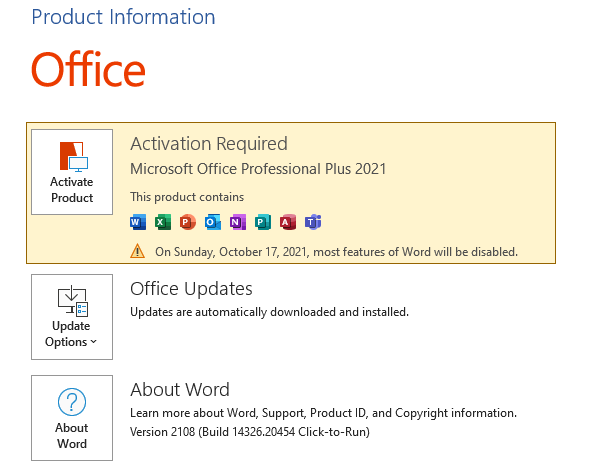
Task: Click the About Word heading text
Action: [180, 390]
